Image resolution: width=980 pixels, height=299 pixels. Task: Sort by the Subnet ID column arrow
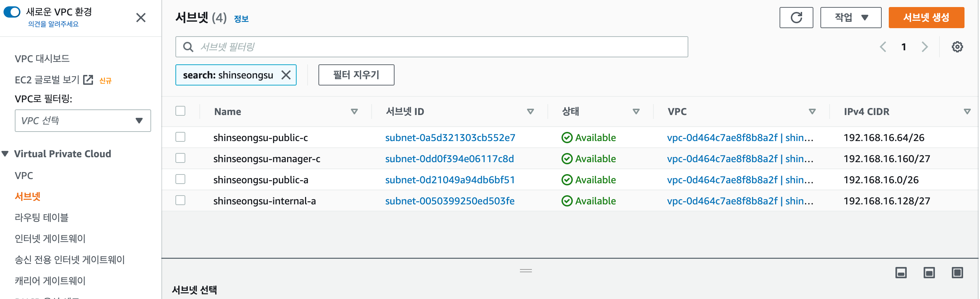(530, 111)
